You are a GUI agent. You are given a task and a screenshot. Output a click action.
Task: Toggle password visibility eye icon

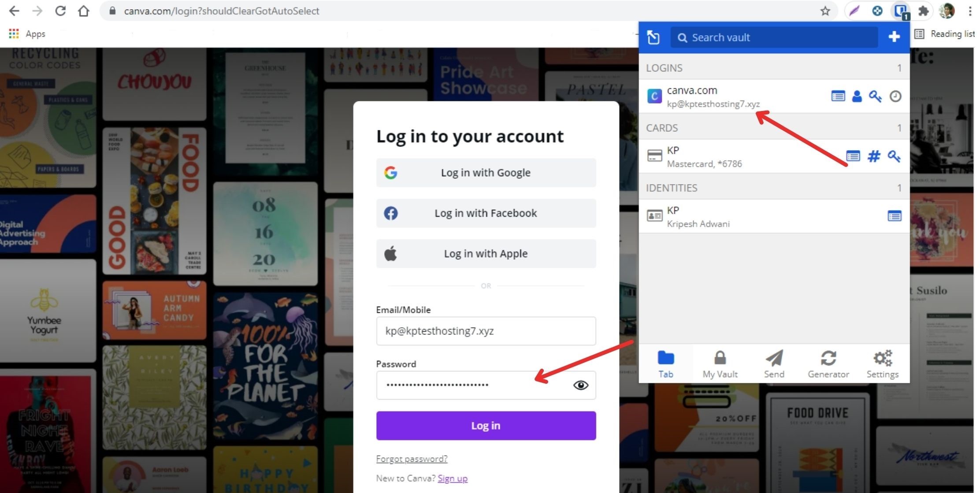click(x=580, y=385)
